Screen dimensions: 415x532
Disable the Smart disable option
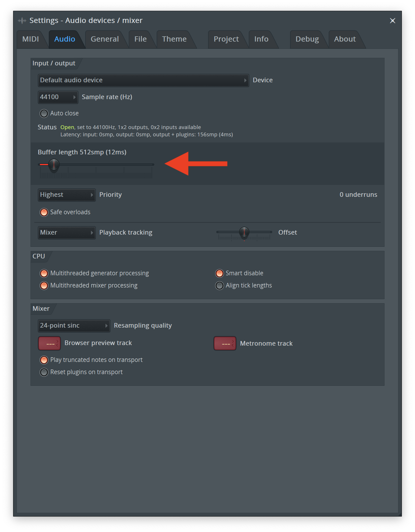pyautogui.click(x=219, y=273)
